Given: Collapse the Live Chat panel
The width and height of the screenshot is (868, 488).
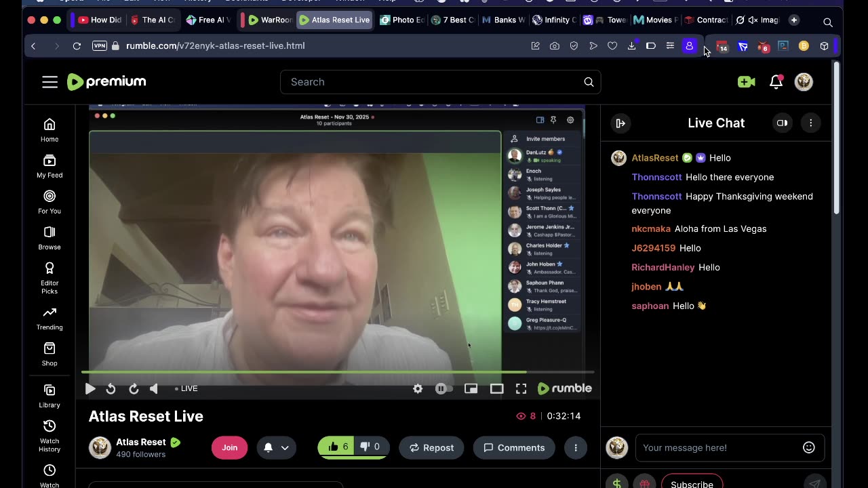Looking at the screenshot, I should pyautogui.click(x=620, y=123).
